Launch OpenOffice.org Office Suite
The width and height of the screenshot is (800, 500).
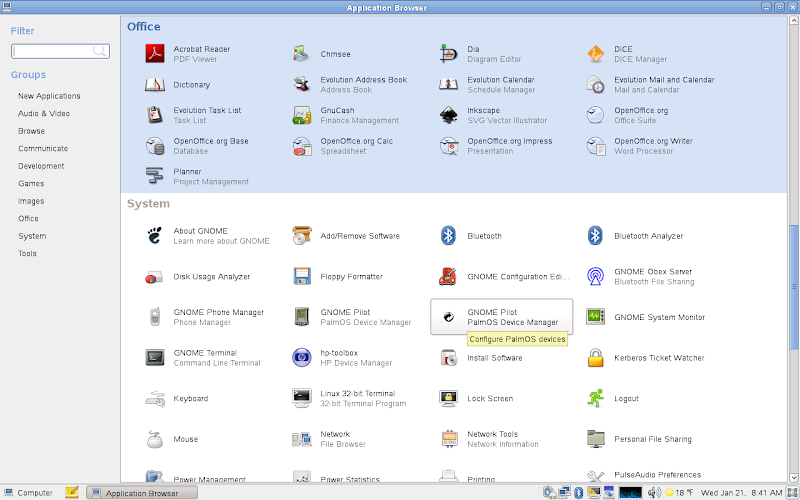pos(628,115)
